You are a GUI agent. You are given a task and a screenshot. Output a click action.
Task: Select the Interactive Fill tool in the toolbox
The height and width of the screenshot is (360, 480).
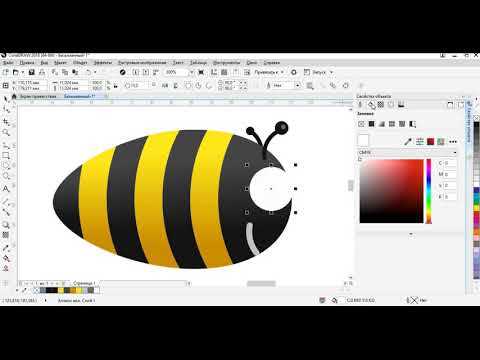point(6,258)
